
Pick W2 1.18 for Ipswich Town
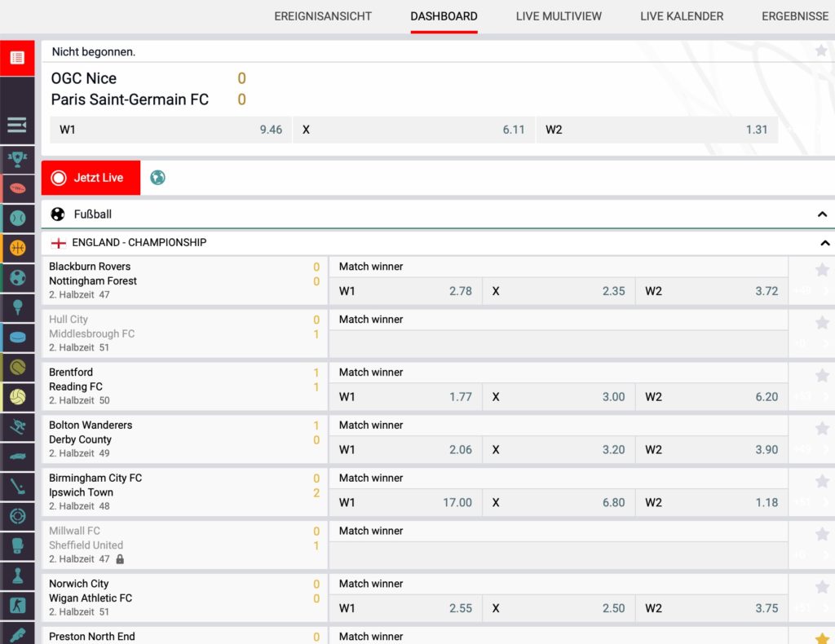711,502
